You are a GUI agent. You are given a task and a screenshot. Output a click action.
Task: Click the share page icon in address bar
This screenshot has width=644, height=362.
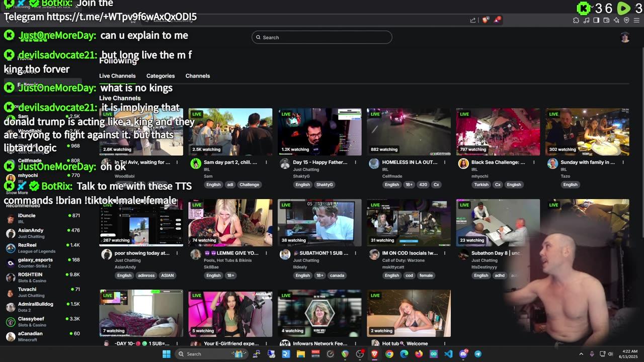tap(473, 20)
